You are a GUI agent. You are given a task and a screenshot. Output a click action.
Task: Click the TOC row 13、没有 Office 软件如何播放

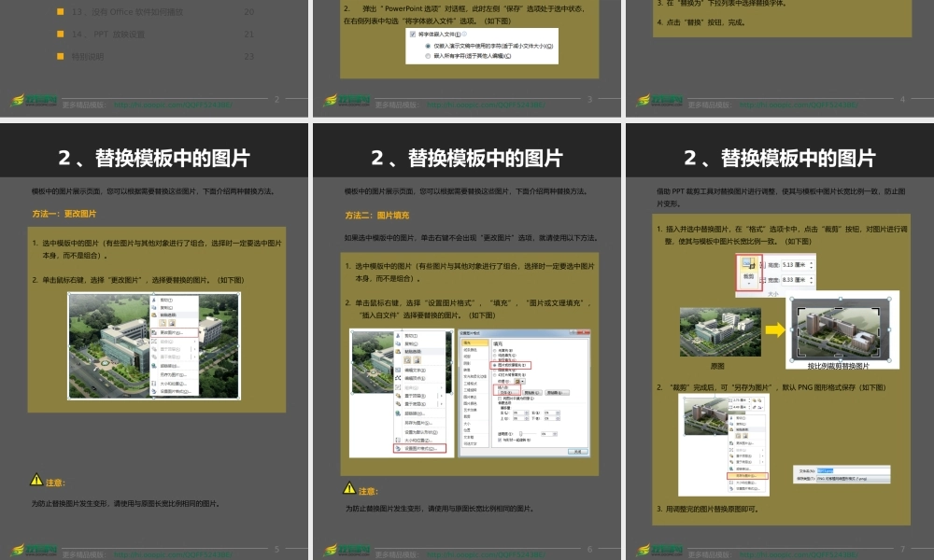155,12
